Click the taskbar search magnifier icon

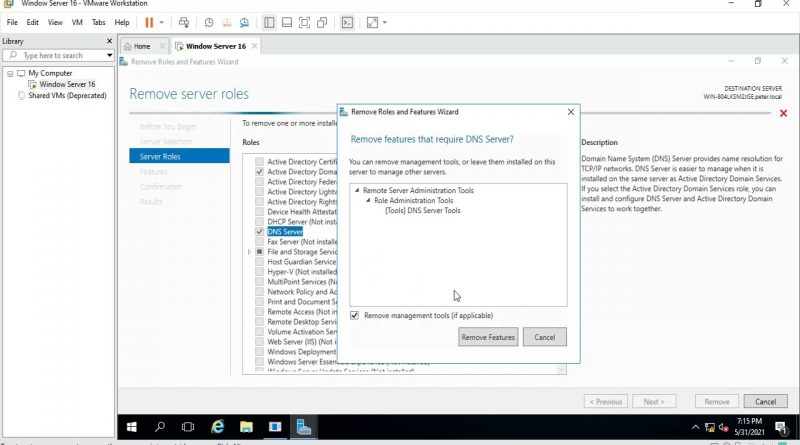click(x=160, y=427)
